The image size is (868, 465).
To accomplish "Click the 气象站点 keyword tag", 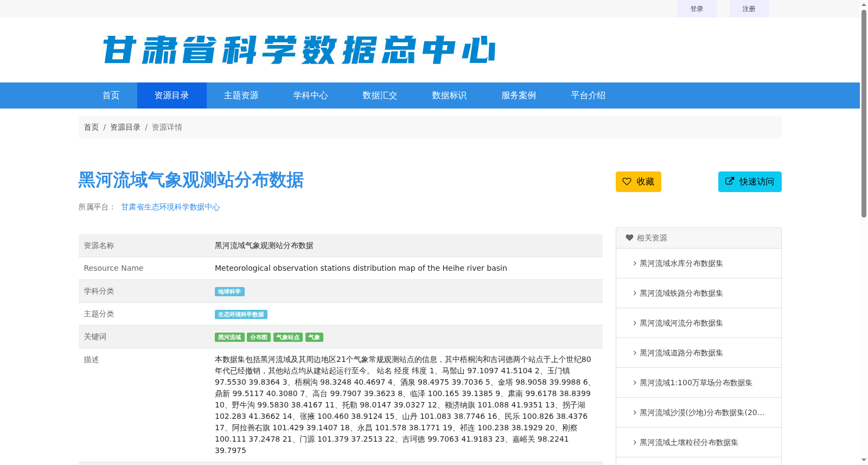I will click(288, 337).
